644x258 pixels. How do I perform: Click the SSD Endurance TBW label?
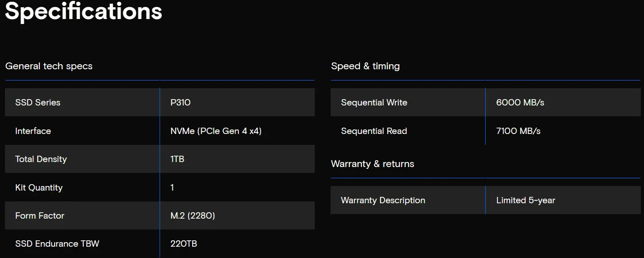point(57,244)
